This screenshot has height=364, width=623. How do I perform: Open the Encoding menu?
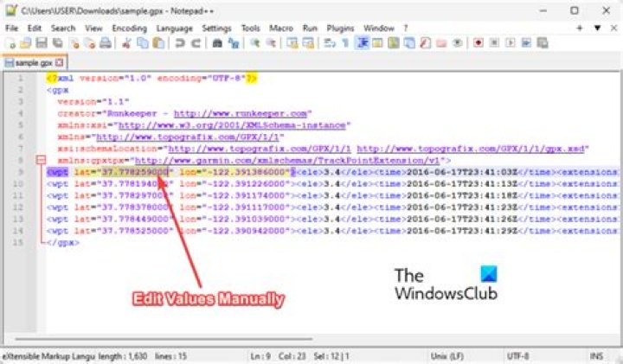pyautogui.click(x=129, y=29)
